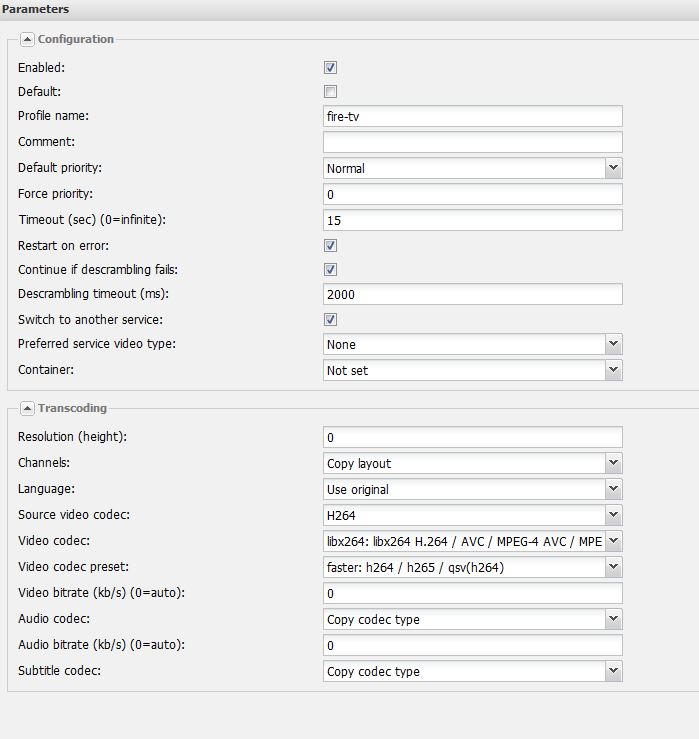Open the Default priority dropdown arrow
Image resolution: width=699 pixels, height=739 pixels.
tap(613, 168)
